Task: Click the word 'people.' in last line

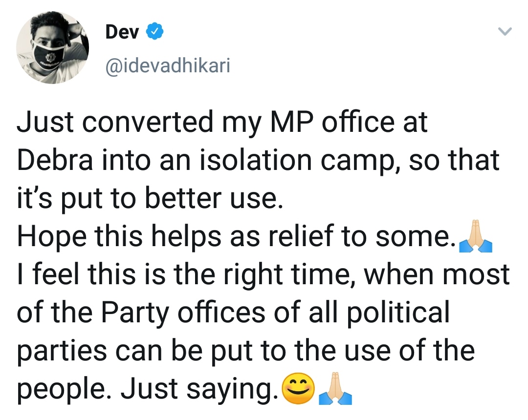Action: point(64,389)
